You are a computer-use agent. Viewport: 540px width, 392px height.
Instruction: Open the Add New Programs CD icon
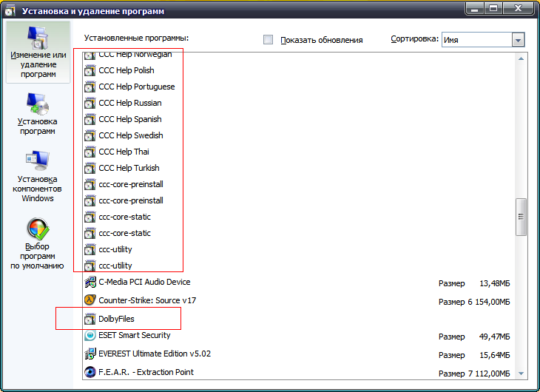coord(38,104)
